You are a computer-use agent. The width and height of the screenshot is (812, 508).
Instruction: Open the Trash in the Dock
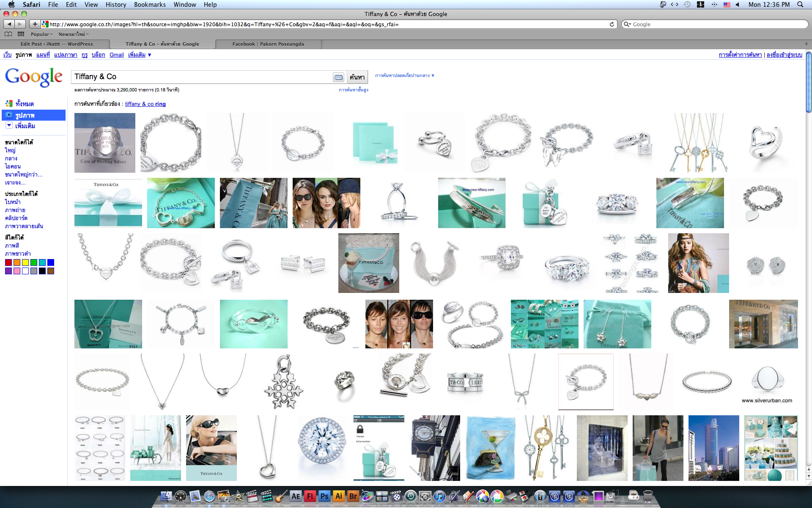coord(647,496)
